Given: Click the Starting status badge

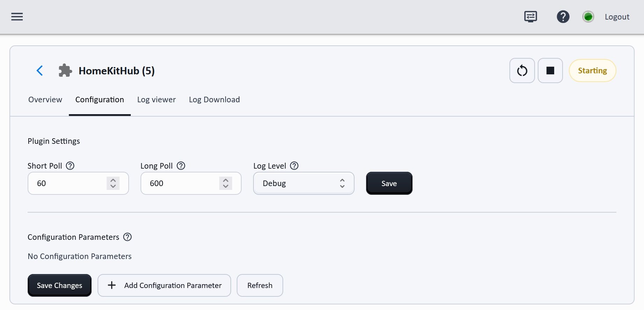Looking at the screenshot, I should (x=592, y=71).
